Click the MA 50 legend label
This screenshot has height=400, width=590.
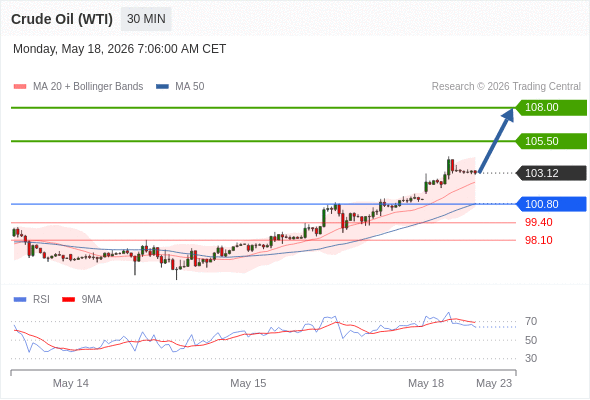[x=190, y=87]
